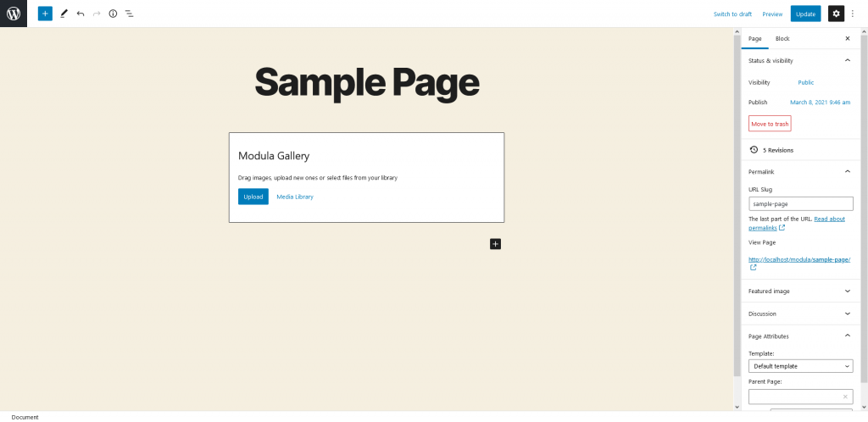Click the Update button
Image resolution: width=868 pixels, height=422 pixels.
point(805,14)
